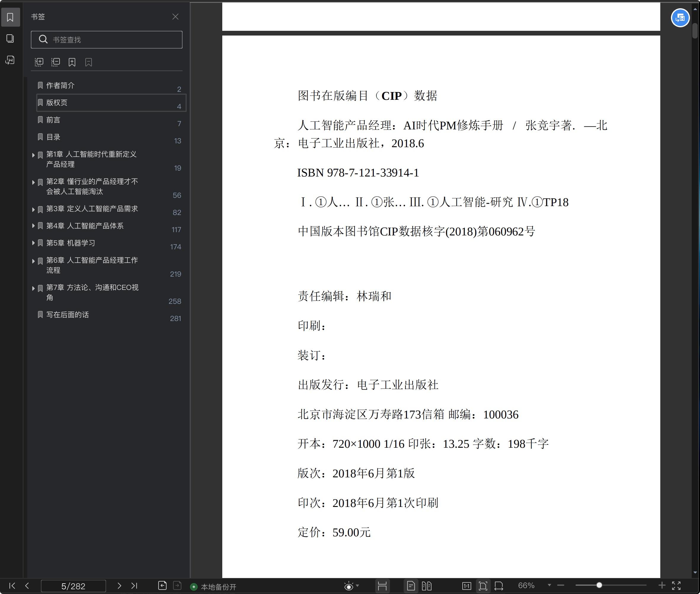
Task: Enter full screen mode icon
Action: coord(676,586)
